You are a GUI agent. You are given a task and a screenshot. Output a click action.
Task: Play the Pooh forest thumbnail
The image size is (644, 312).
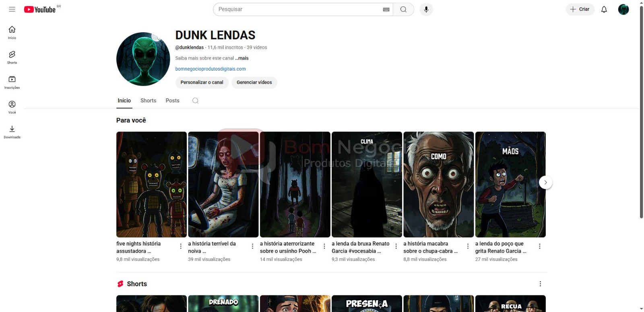[295, 185]
